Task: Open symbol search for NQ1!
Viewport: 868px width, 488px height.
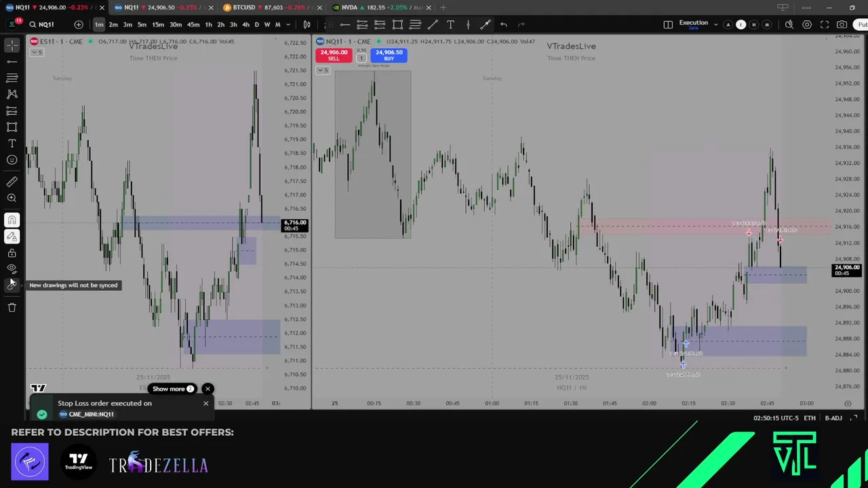Action: [x=41, y=24]
